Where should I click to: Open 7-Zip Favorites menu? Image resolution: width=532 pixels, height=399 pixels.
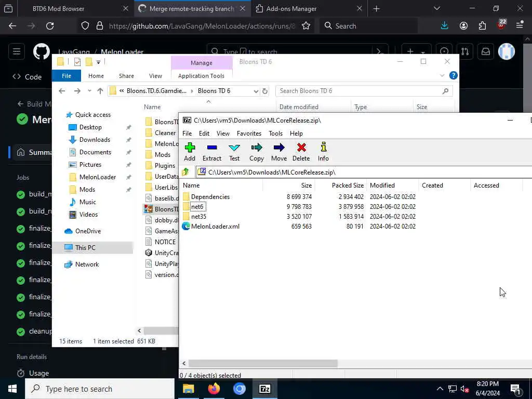[x=249, y=134]
